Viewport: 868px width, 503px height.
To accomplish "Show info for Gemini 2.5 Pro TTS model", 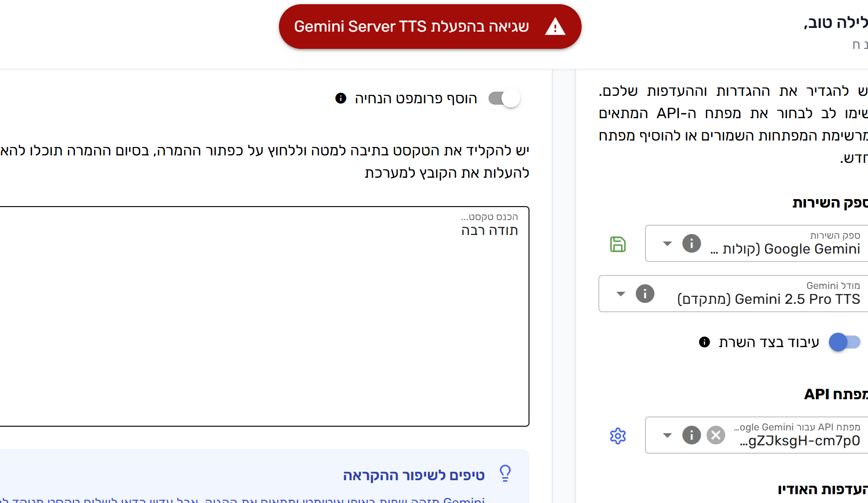I will pyautogui.click(x=645, y=294).
